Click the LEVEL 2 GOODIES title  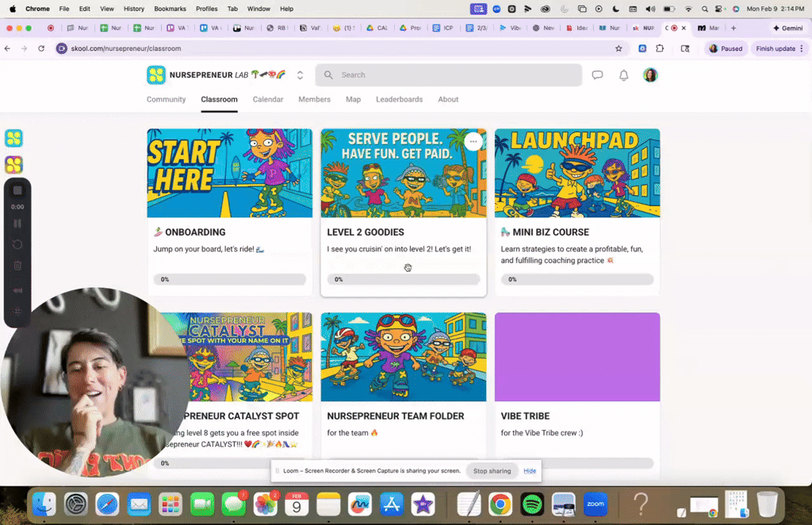click(366, 232)
